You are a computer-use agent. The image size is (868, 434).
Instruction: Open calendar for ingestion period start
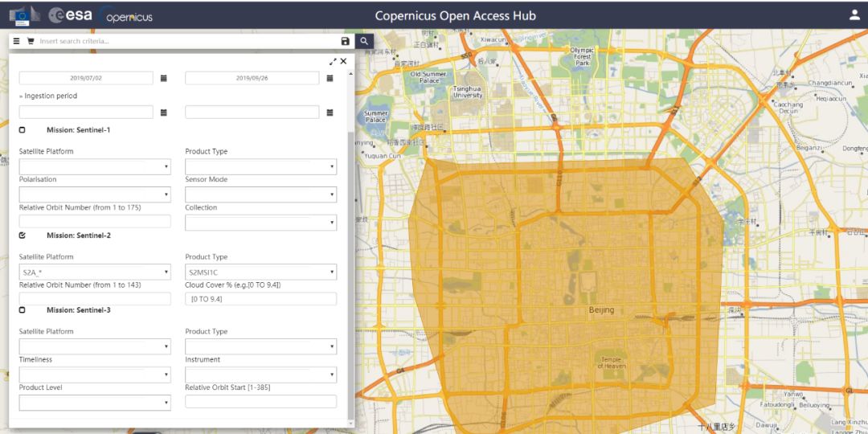tap(164, 113)
